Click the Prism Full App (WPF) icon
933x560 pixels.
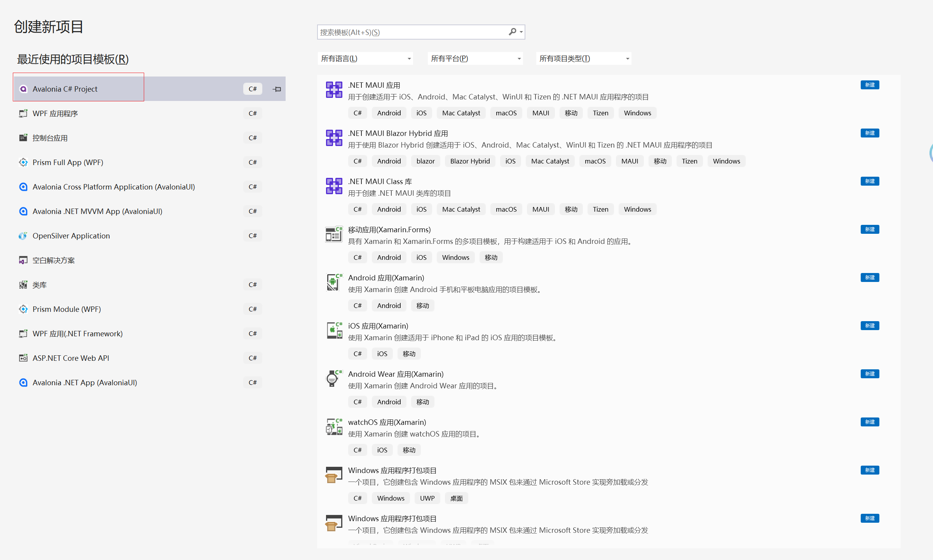point(23,162)
